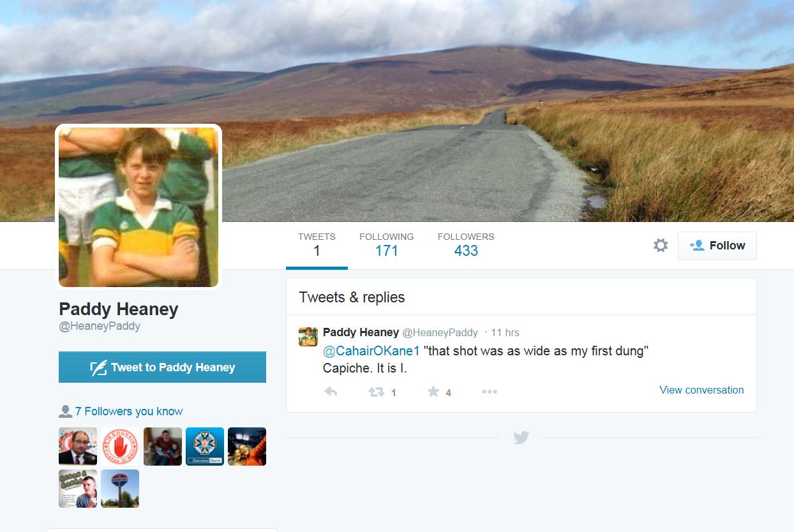Screen dimensions: 794x532
Task: Open the red hand crest follower avatar
Action: [120, 447]
